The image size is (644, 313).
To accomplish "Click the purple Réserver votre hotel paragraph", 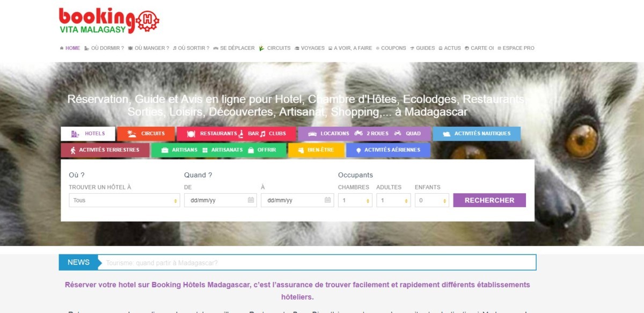I will click(297, 290).
